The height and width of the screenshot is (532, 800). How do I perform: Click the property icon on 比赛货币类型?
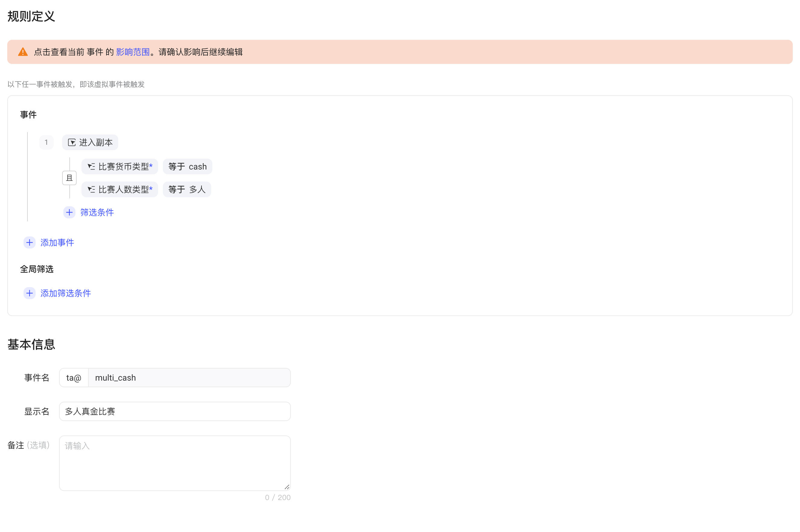[91, 166]
